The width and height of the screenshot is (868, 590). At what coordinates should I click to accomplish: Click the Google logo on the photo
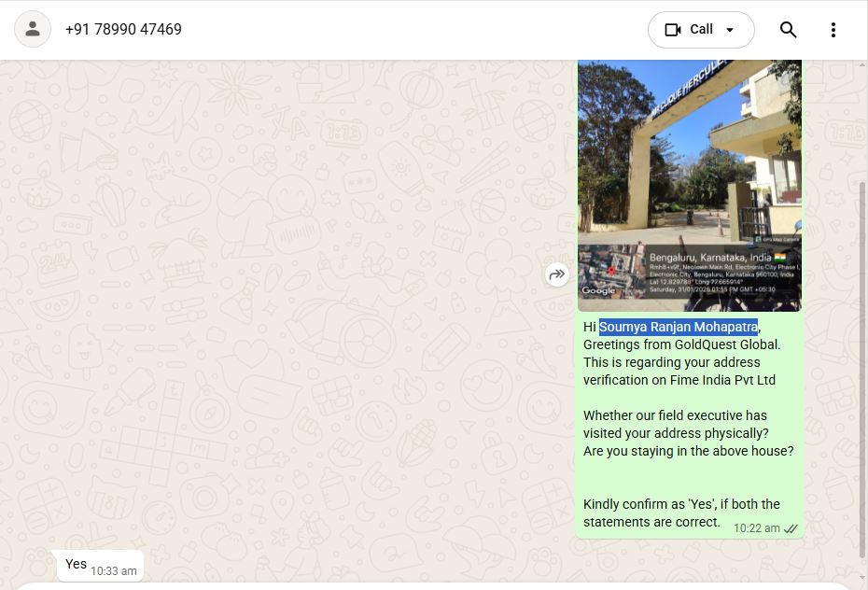(x=598, y=290)
